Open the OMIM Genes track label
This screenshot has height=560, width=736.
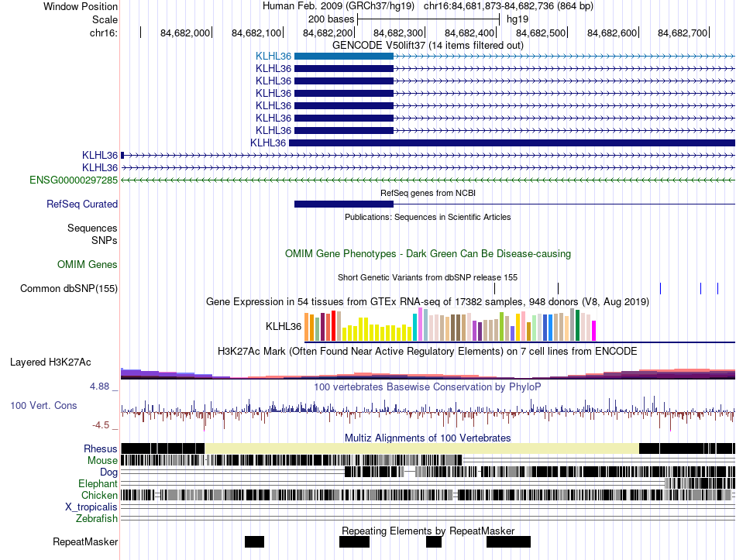click(88, 265)
